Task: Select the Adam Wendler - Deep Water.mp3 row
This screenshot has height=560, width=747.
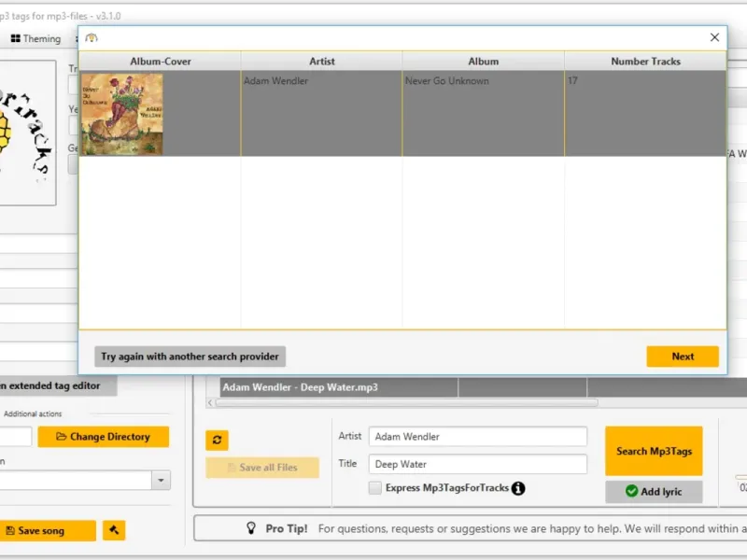Action: tap(483, 387)
